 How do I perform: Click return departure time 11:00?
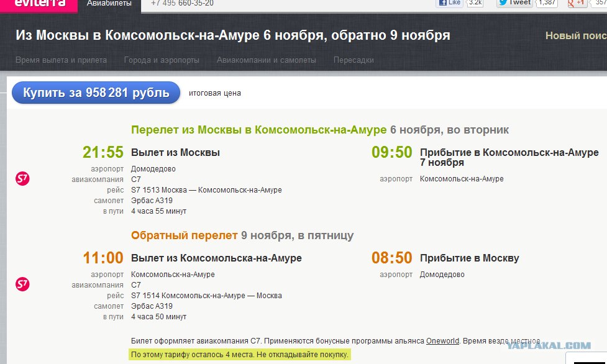[x=103, y=258]
